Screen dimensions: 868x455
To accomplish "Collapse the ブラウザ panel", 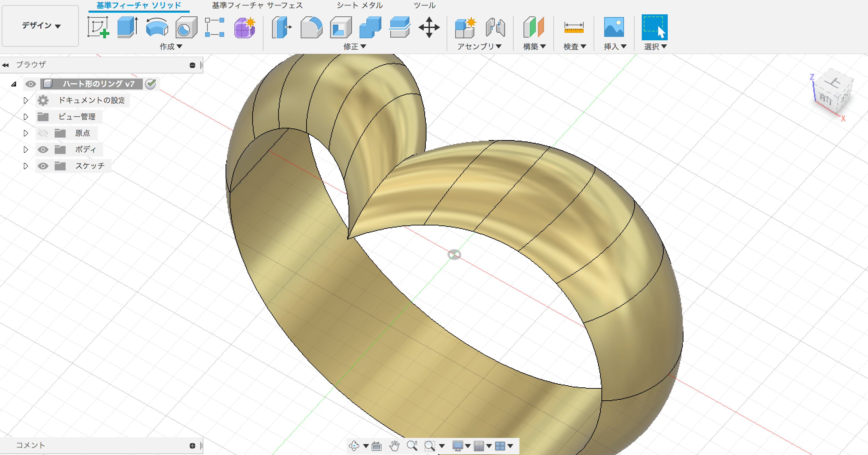I will click(x=5, y=64).
